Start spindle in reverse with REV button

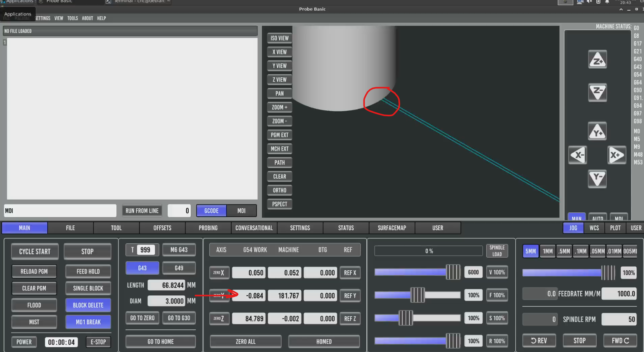pyautogui.click(x=539, y=340)
